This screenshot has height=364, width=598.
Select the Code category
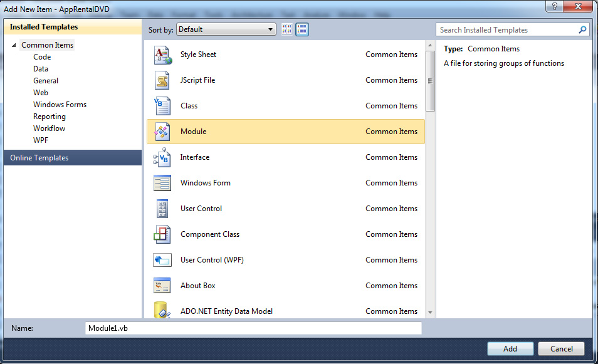click(42, 57)
